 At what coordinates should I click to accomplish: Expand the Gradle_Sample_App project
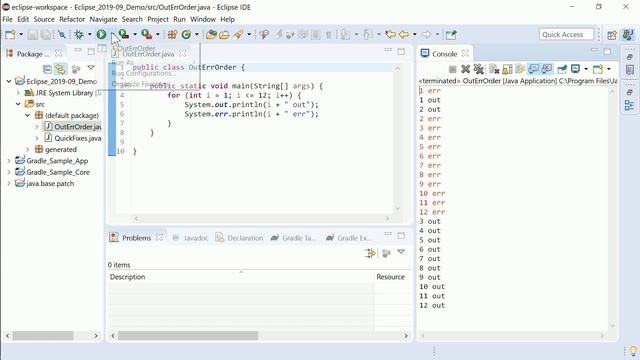pos(9,161)
